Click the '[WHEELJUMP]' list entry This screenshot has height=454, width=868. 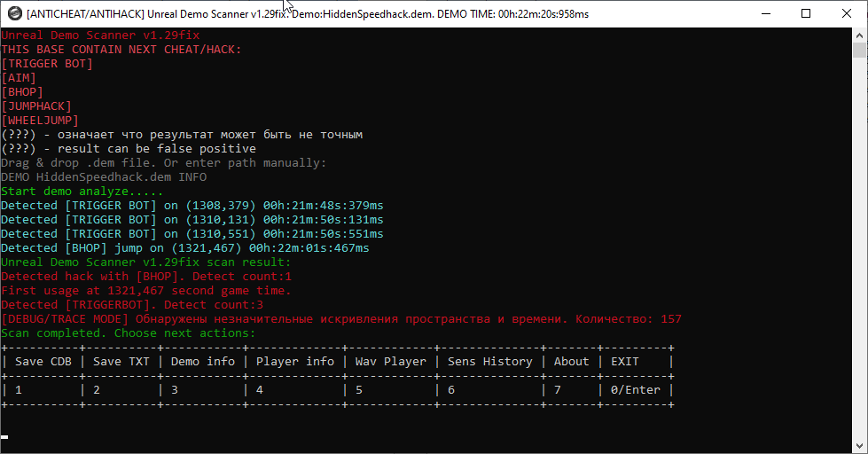pyautogui.click(x=40, y=120)
